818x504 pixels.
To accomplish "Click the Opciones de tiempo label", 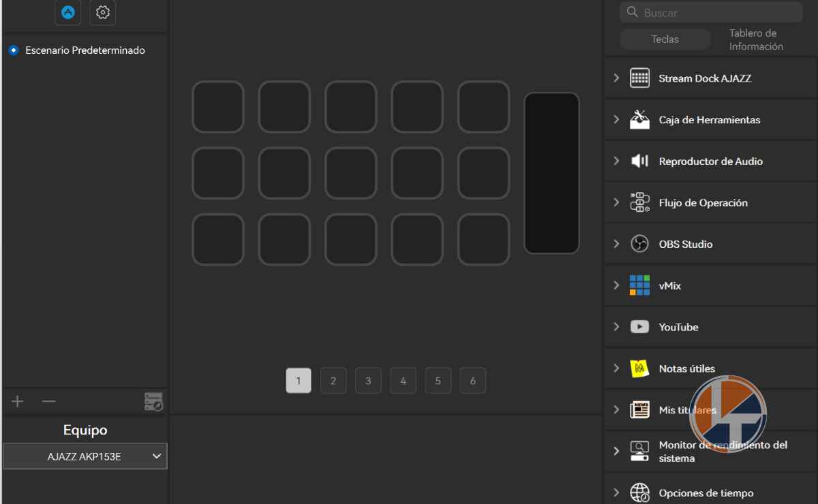I will (706, 493).
